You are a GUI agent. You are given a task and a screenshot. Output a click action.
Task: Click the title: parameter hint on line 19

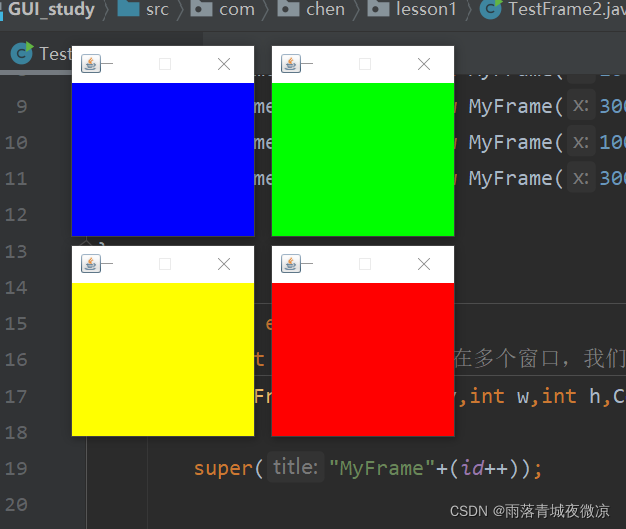coord(295,467)
